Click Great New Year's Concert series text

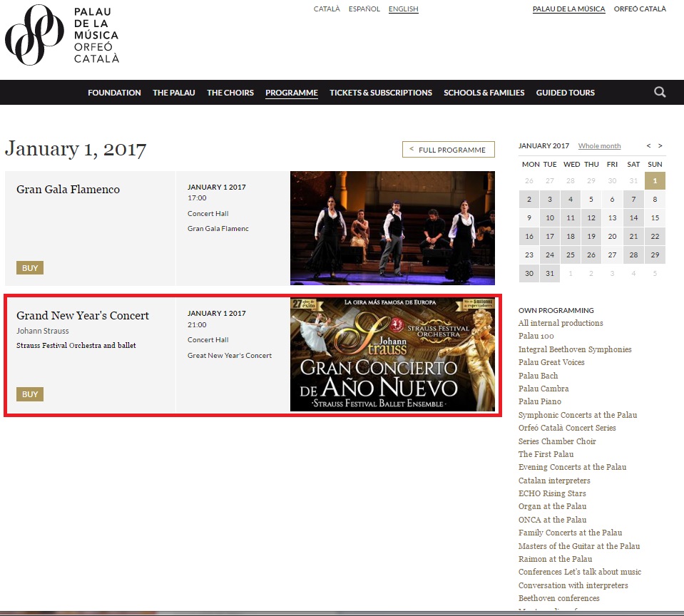(x=230, y=355)
